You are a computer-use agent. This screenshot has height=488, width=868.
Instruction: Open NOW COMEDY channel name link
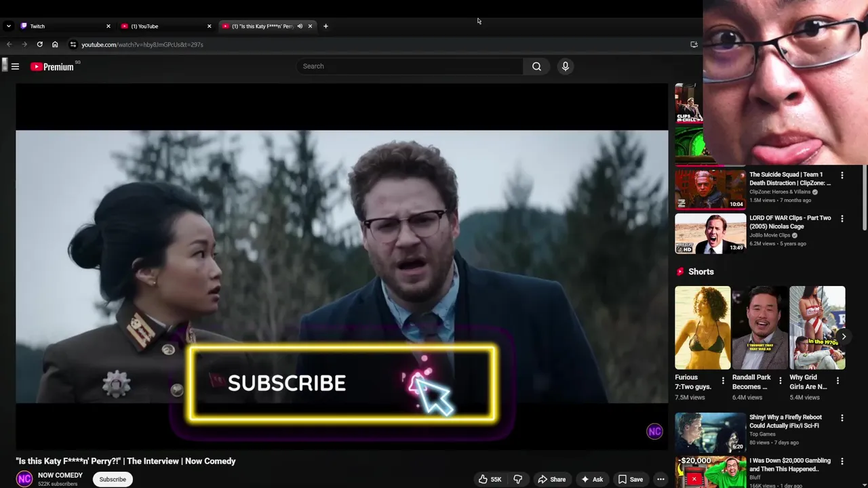pos(60,475)
